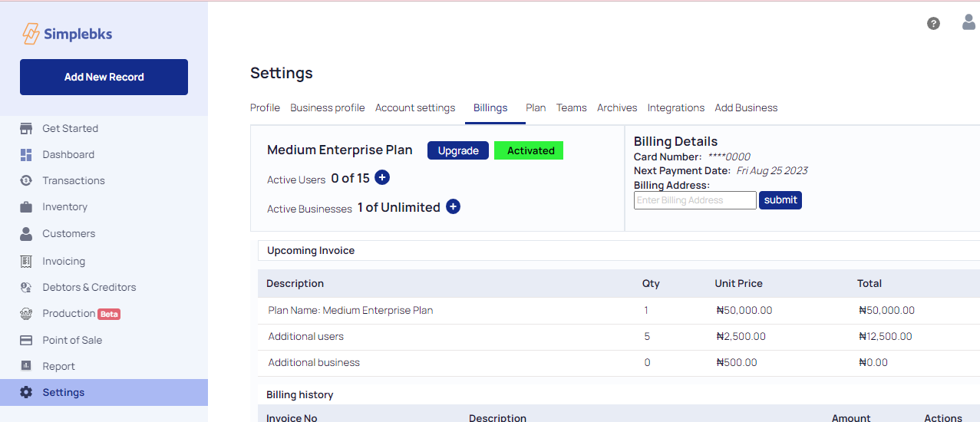The height and width of the screenshot is (422, 980).
Task: Click the Inventory briefcase icon
Action: [x=27, y=207]
